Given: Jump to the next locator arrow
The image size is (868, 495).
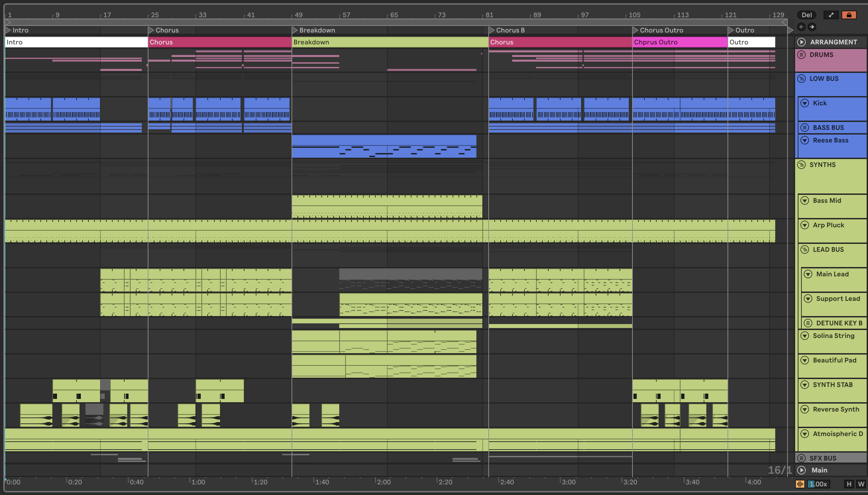Looking at the screenshot, I should point(812,27).
